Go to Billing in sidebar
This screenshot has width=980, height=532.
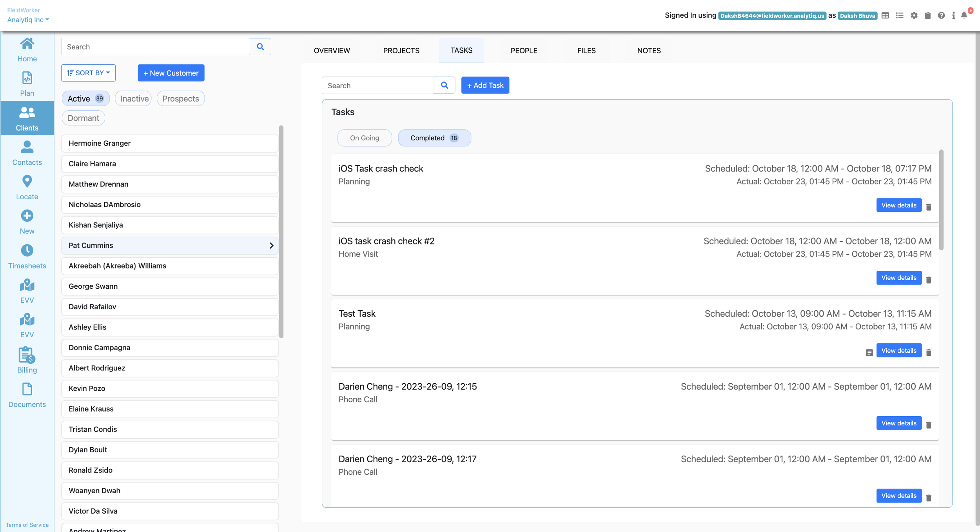click(x=27, y=360)
